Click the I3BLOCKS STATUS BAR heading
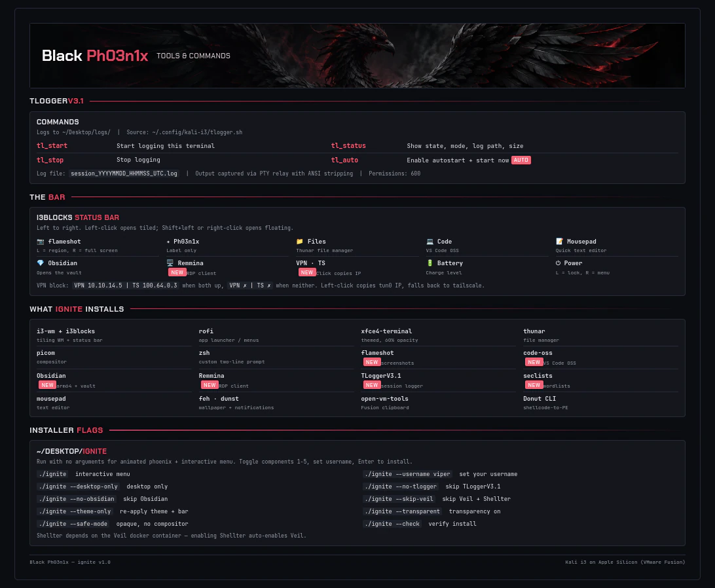The width and height of the screenshot is (715, 588). point(78,217)
